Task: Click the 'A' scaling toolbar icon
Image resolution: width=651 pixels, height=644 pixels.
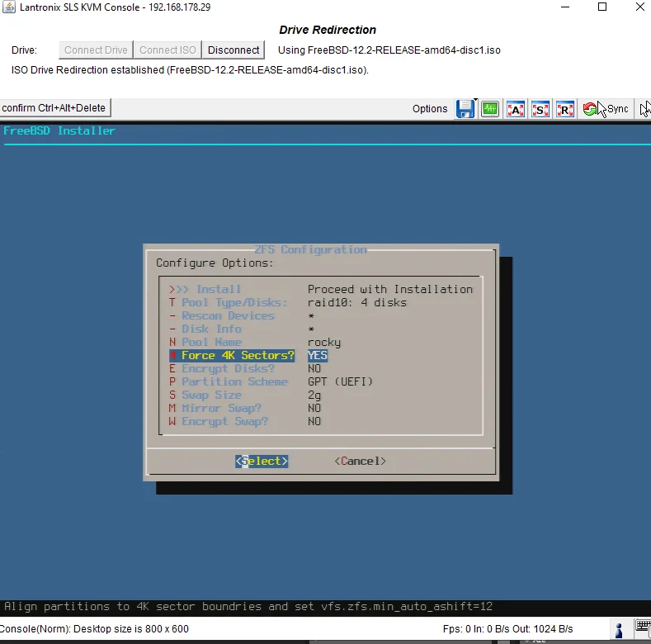Action: [516, 109]
